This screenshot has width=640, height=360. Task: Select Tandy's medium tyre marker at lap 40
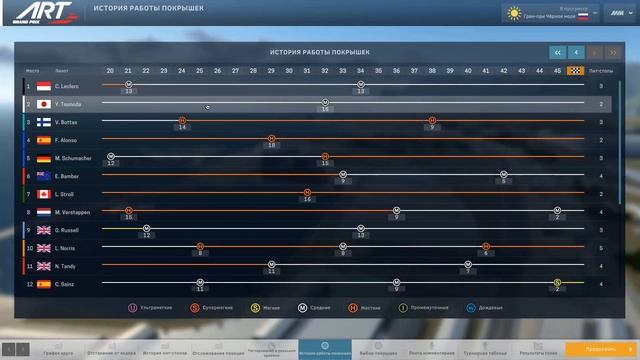[468, 264]
